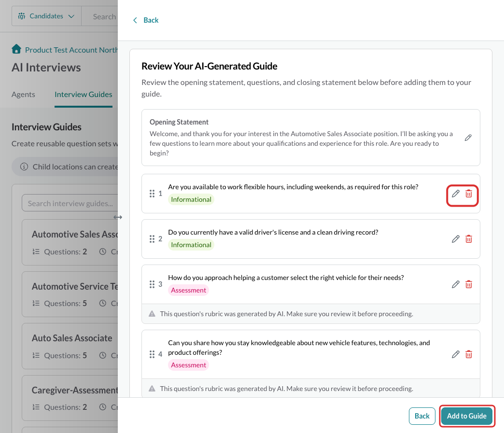Viewport: 504px width, 433px height.
Task: Click list icon in Automotive Service card
Action: [36, 304]
